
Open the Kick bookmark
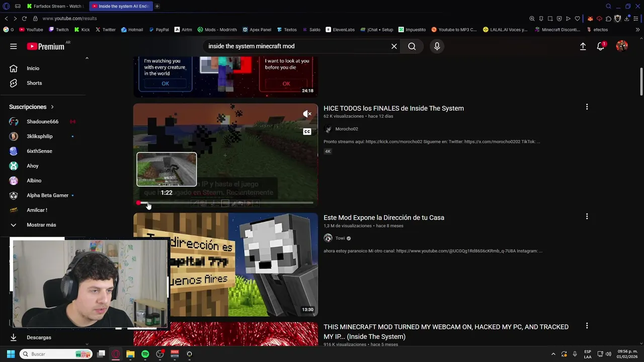pos(82,30)
